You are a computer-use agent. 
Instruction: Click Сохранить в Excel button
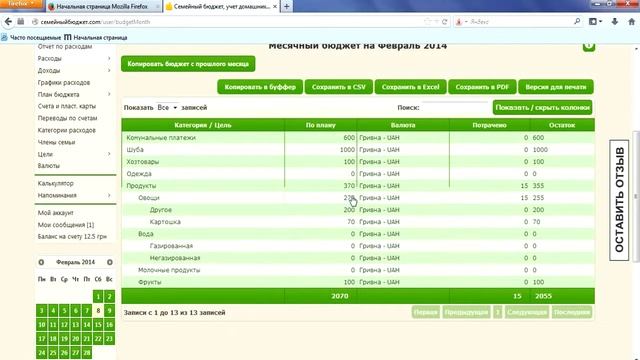point(411,87)
